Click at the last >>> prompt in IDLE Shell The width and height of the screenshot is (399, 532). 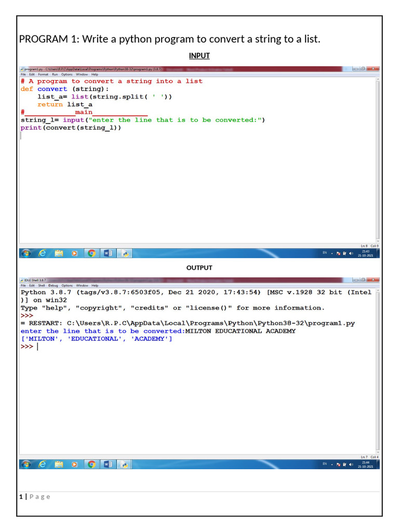coord(37,347)
